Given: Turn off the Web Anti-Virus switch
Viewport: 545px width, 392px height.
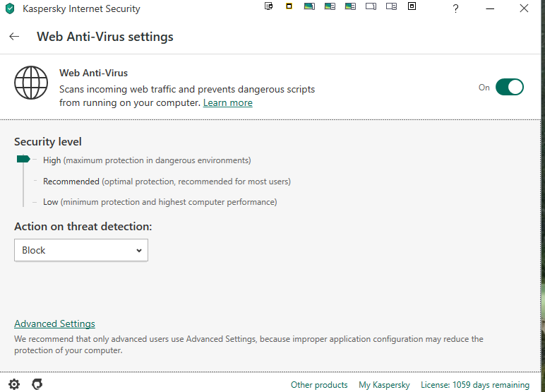Looking at the screenshot, I should pos(509,88).
